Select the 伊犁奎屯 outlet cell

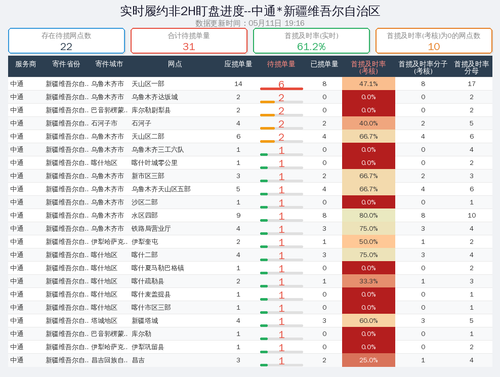(x=144, y=242)
